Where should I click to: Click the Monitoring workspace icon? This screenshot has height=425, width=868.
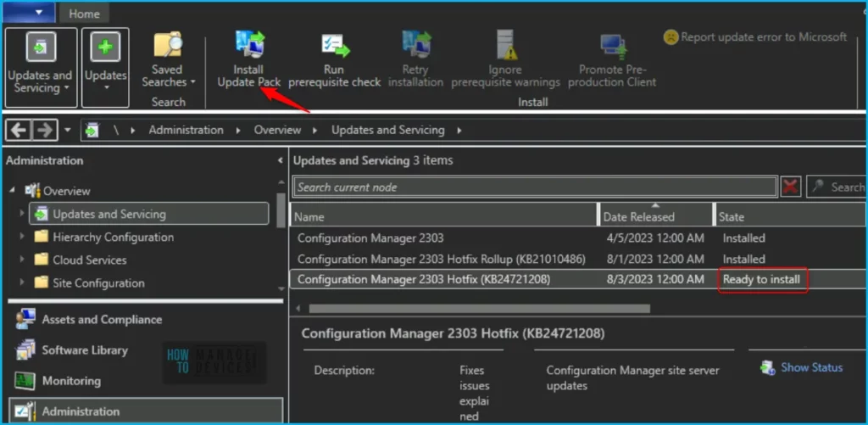[x=25, y=381]
